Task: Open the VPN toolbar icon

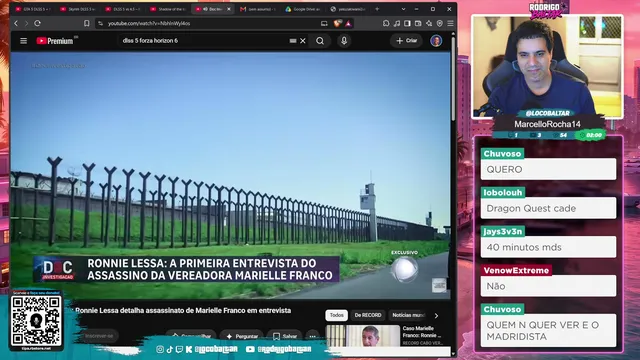Action: point(440,24)
